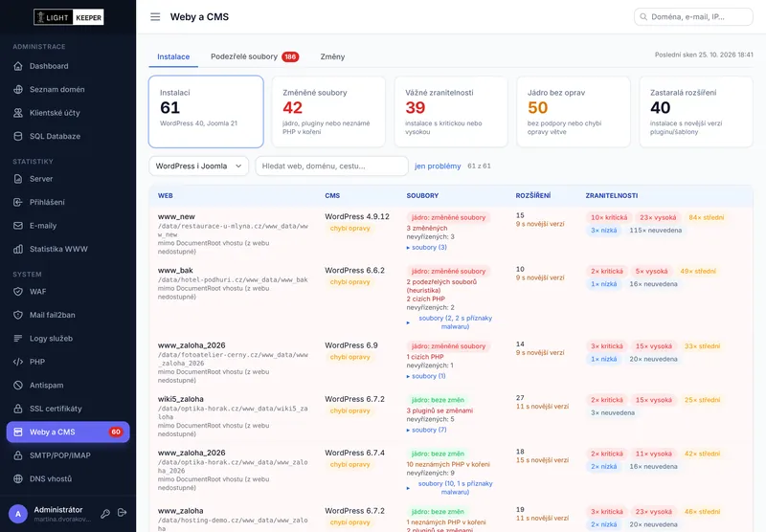Click the 186 badge on Podezřelé soubory

coord(290,56)
